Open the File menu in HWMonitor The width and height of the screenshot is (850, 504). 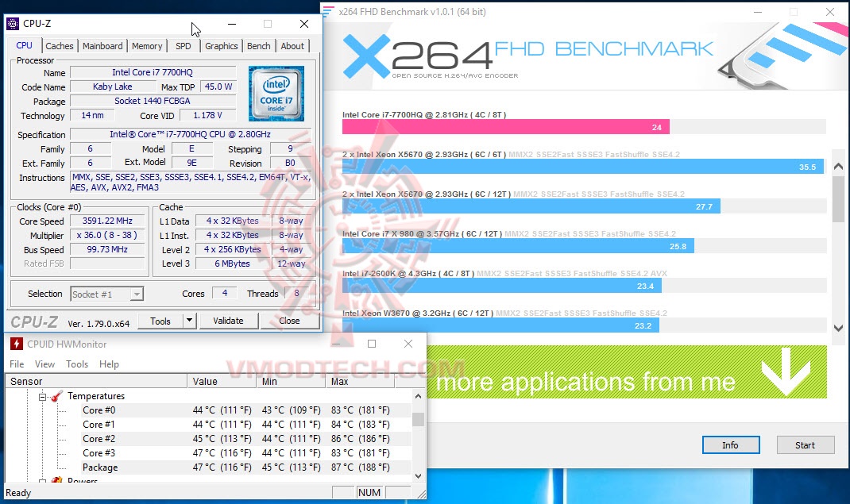pos(17,364)
